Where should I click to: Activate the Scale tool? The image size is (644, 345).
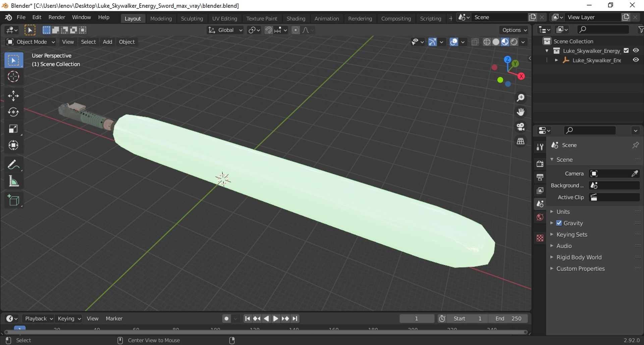point(13,129)
